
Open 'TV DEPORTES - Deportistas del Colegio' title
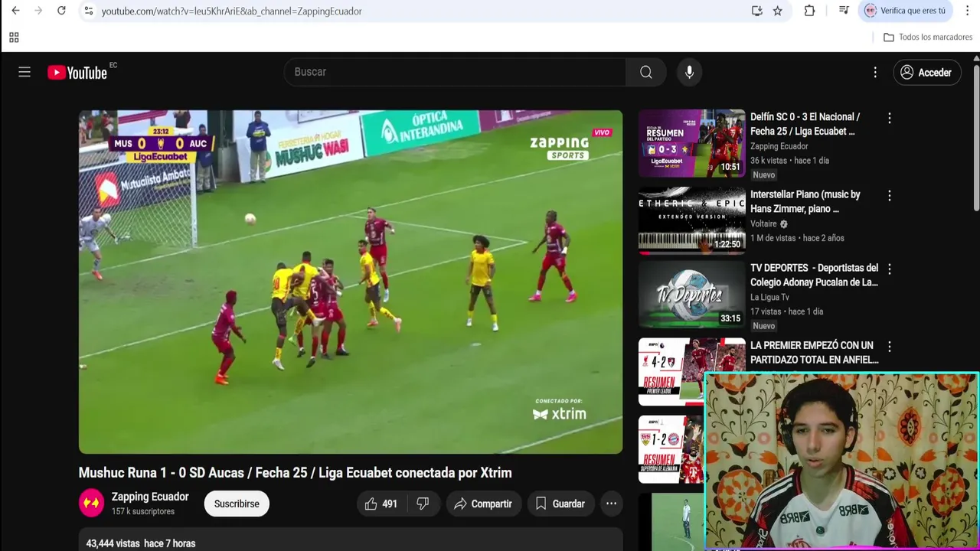coord(814,275)
